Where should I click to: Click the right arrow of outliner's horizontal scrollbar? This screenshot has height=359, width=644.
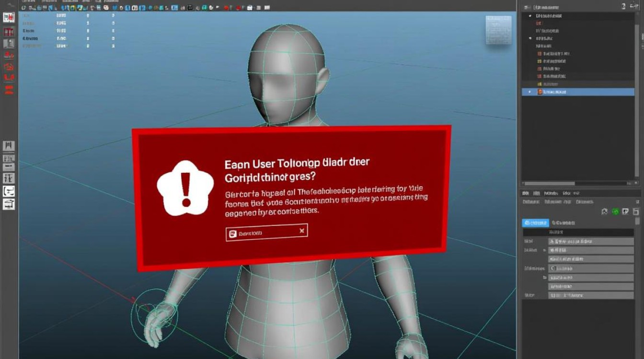636,183
